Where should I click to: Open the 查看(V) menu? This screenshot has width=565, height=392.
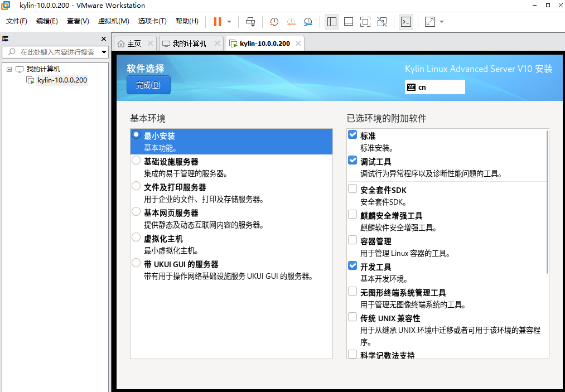[x=78, y=21]
